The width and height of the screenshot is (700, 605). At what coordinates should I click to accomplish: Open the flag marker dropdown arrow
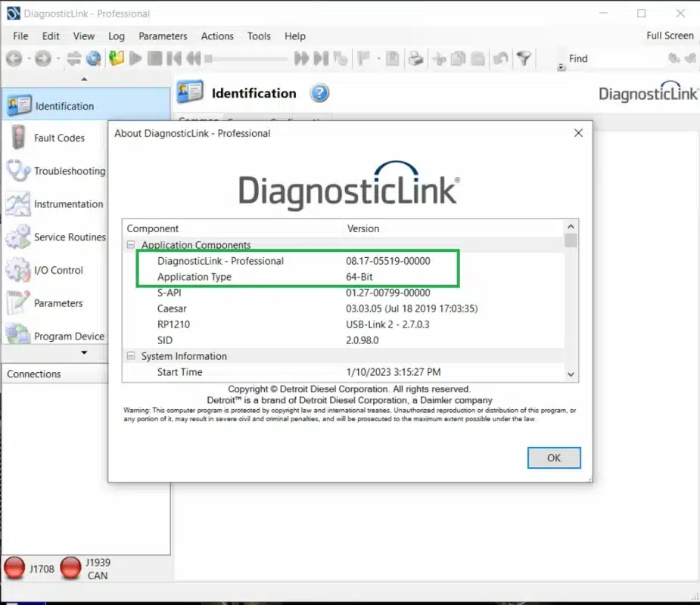[x=378, y=58]
